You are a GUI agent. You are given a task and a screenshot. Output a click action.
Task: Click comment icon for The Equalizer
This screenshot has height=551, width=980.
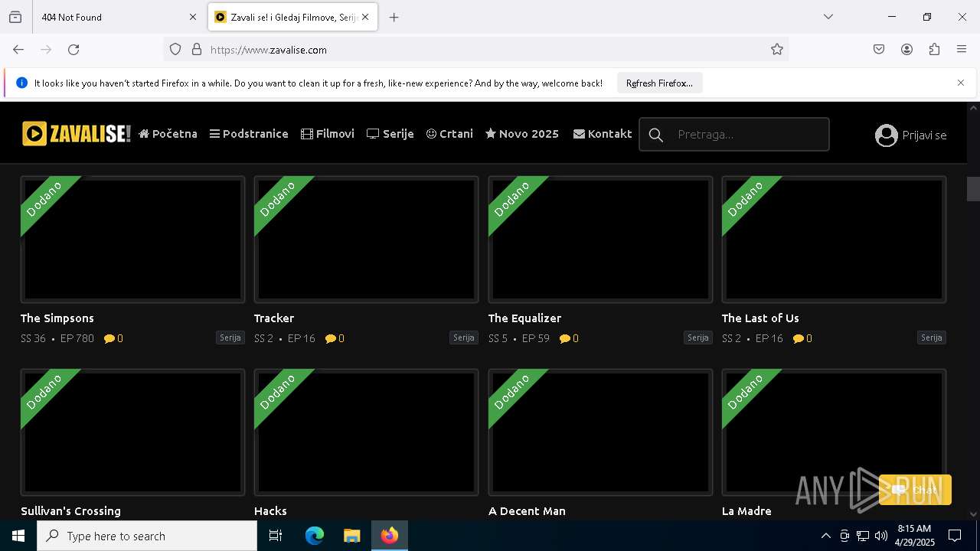coord(565,338)
